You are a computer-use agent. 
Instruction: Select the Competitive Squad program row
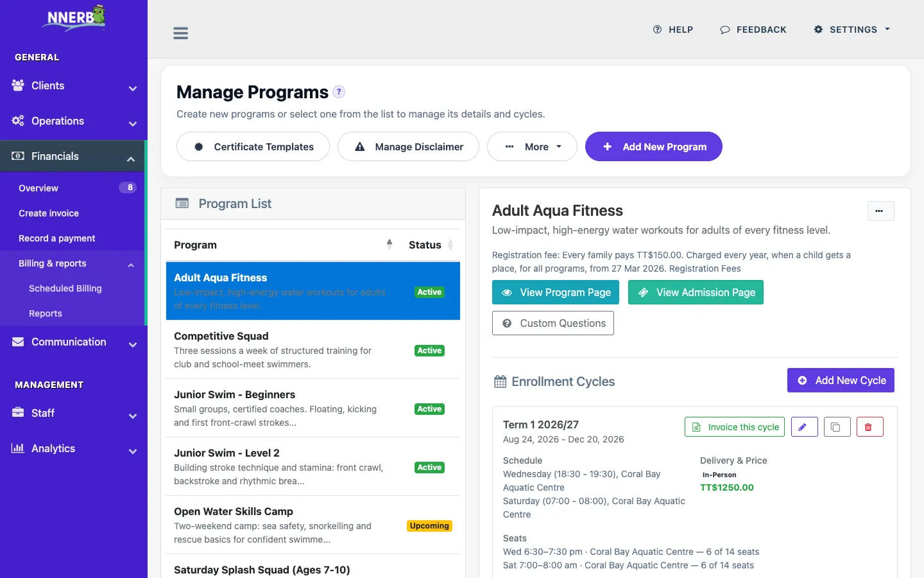[x=313, y=350]
